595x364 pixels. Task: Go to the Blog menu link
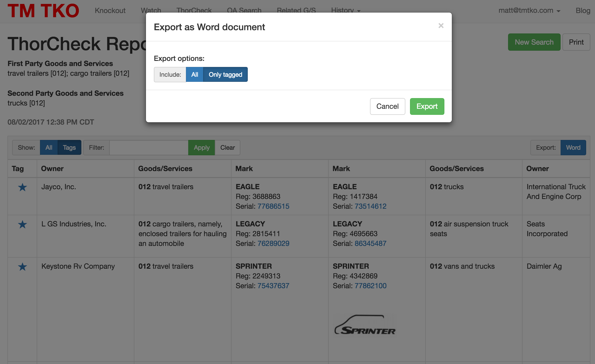(x=583, y=10)
